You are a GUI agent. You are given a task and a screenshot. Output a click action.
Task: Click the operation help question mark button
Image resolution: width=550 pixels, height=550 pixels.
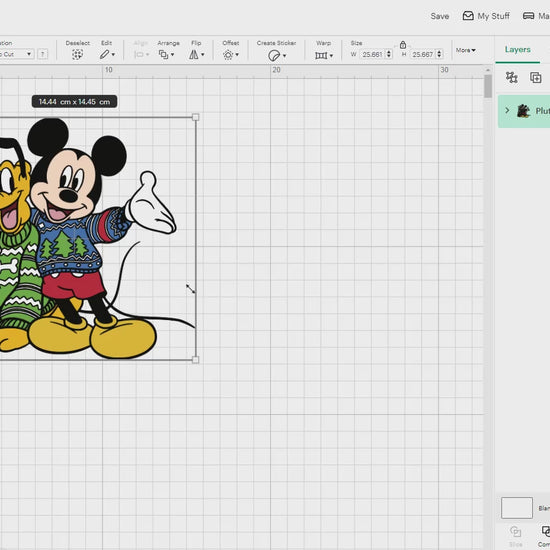pos(42,54)
